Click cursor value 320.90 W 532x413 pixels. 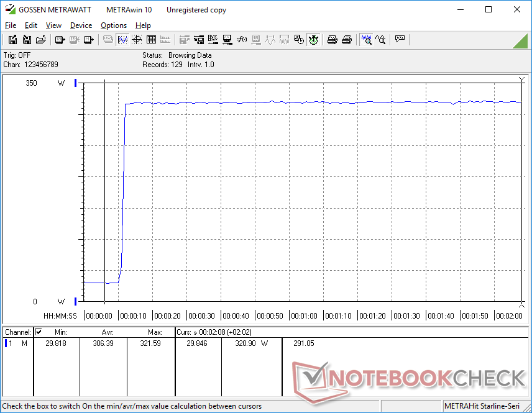[252, 343]
